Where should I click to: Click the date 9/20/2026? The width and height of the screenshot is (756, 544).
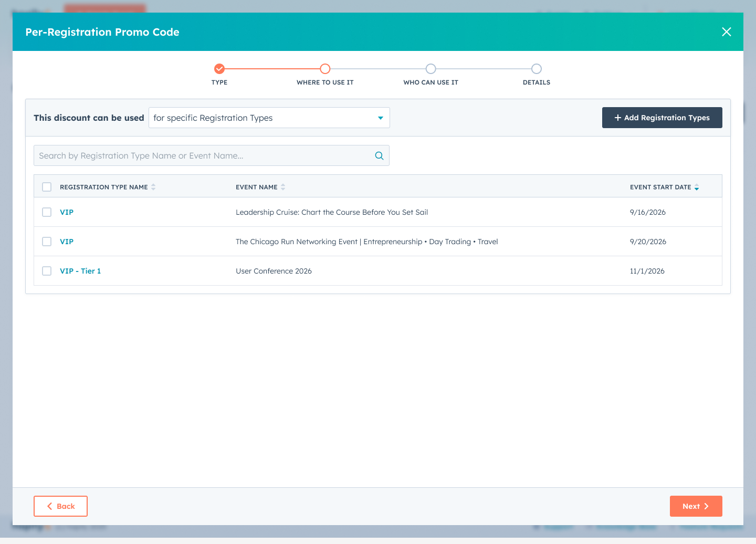click(x=648, y=242)
